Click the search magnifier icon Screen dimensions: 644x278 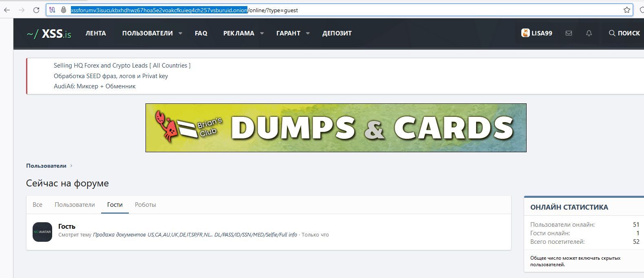pos(612,33)
